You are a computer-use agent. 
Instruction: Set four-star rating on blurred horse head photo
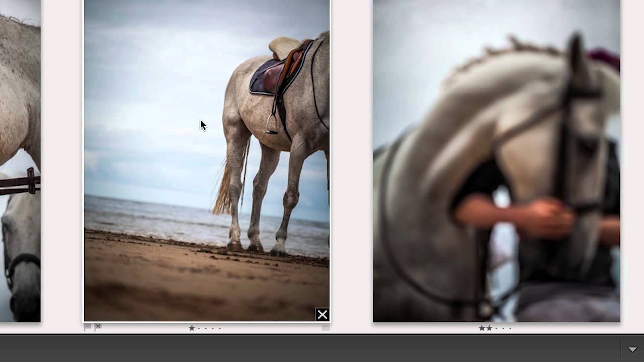click(x=503, y=328)
